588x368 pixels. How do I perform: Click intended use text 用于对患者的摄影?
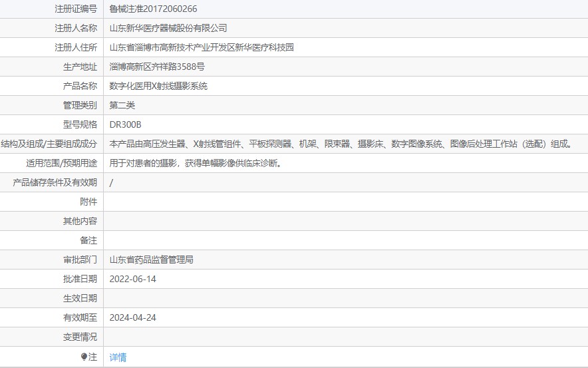tap(196, 163)
